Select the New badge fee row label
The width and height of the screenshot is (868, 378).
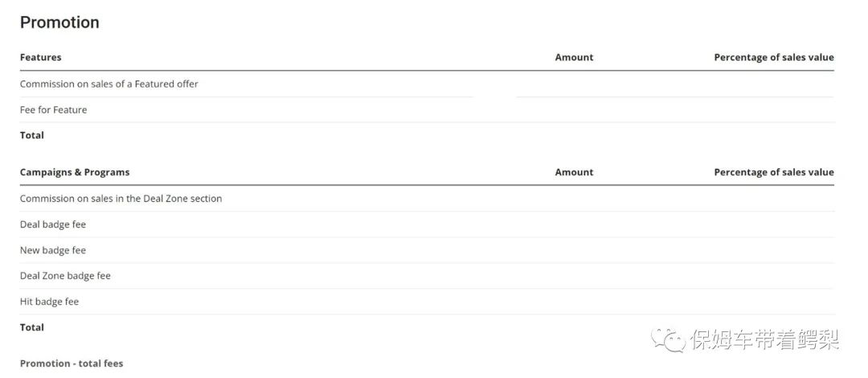coord(53,250)
